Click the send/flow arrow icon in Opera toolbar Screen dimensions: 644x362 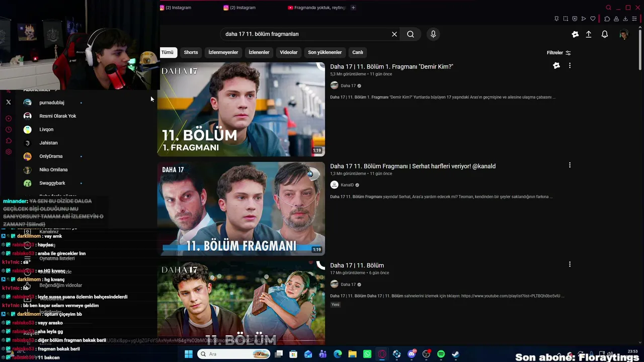tap(584, 19)
